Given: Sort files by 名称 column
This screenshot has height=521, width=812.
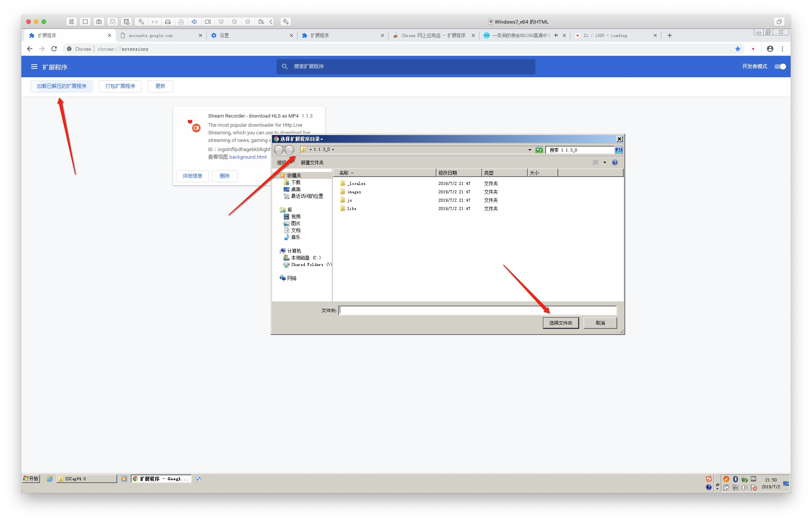Looking at the screenshot, I should click(384, 173).
